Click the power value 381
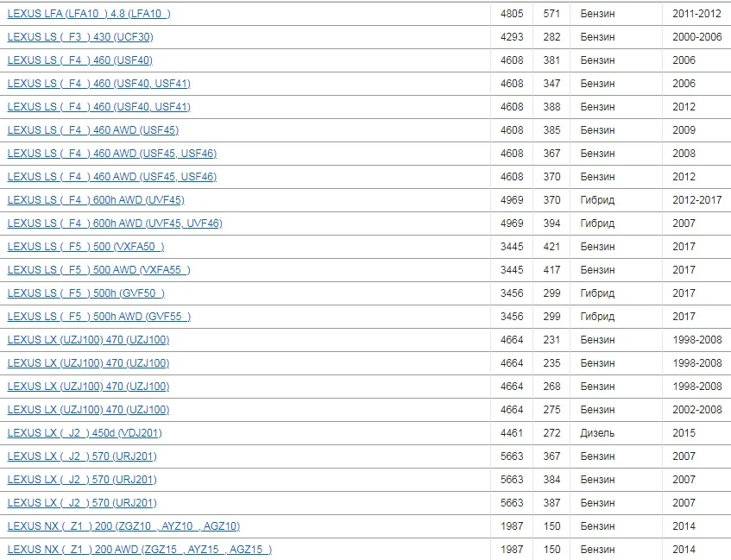The image size is (731, 560). pyautogui.click(x=551, y=60)
